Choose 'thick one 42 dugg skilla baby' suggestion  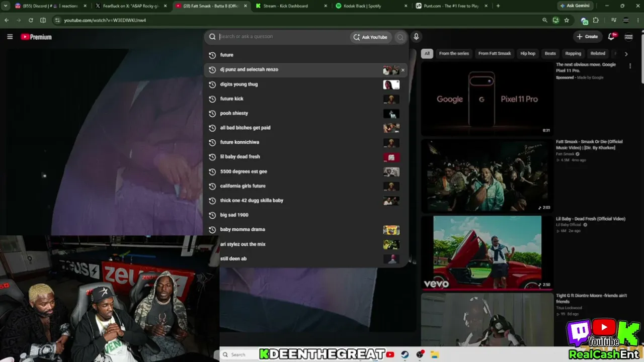pos(305,200)
